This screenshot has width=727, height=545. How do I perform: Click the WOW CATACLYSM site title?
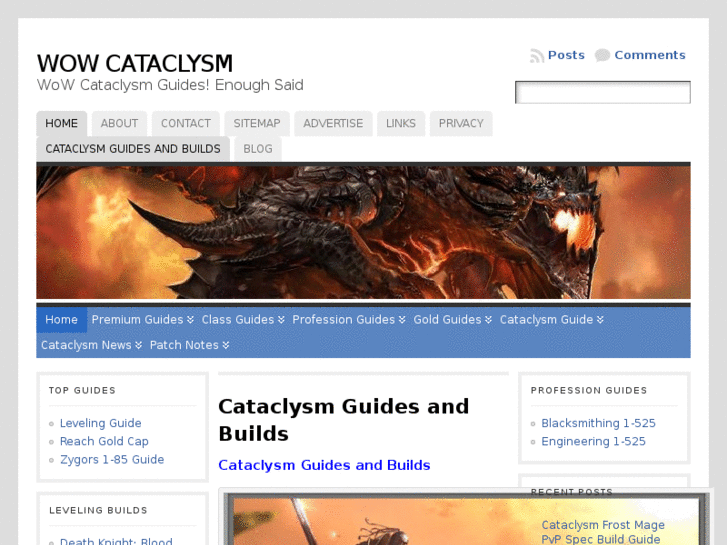(134, 64)
